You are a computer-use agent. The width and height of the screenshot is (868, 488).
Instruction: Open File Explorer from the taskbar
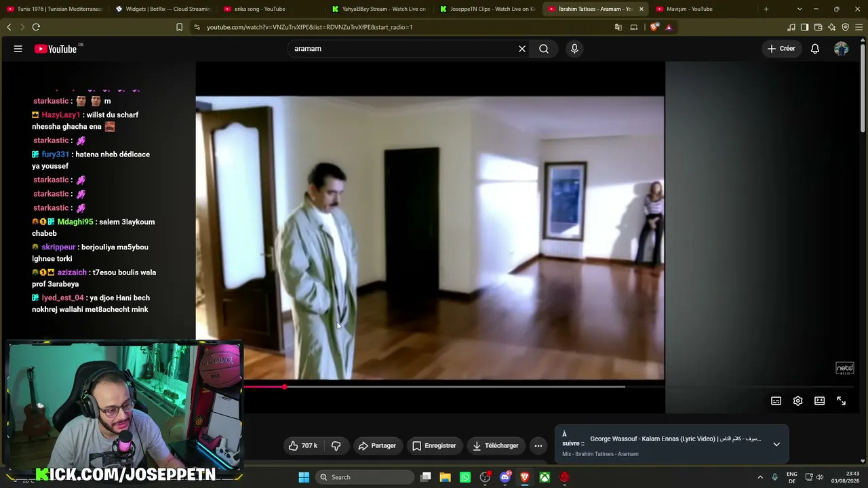446,477
